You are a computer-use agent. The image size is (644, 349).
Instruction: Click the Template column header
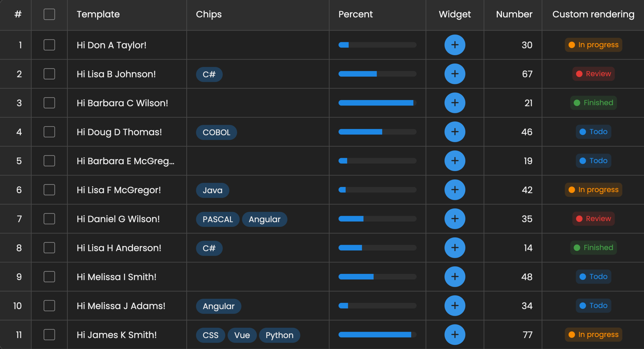click(x=98, y=14)
